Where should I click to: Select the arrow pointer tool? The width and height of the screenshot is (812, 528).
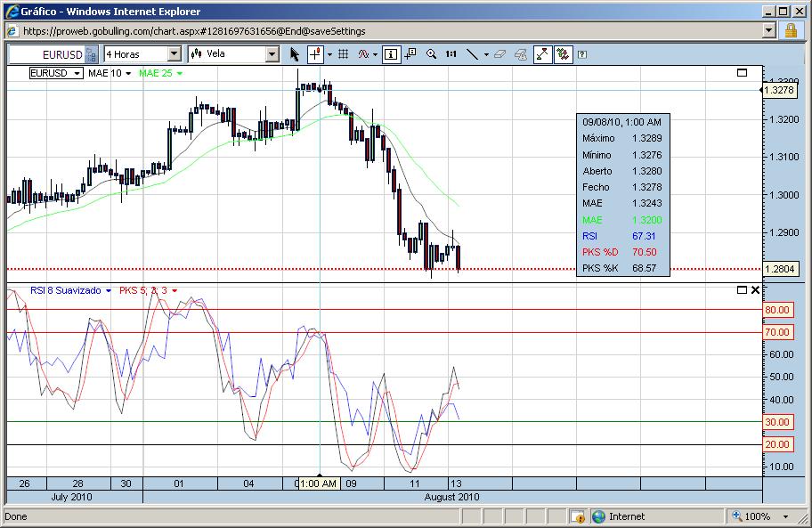pyautogui.click(x=295, y=53)
